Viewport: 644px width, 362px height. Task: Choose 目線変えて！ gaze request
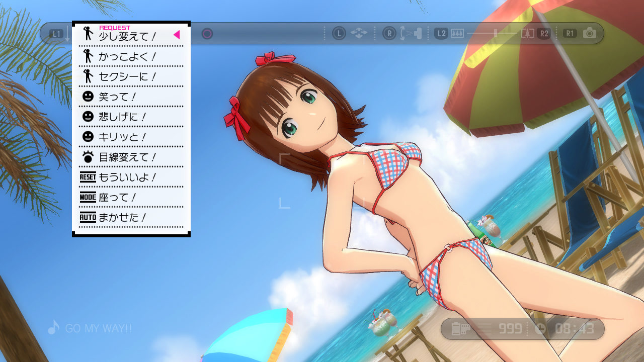point(131,157)
